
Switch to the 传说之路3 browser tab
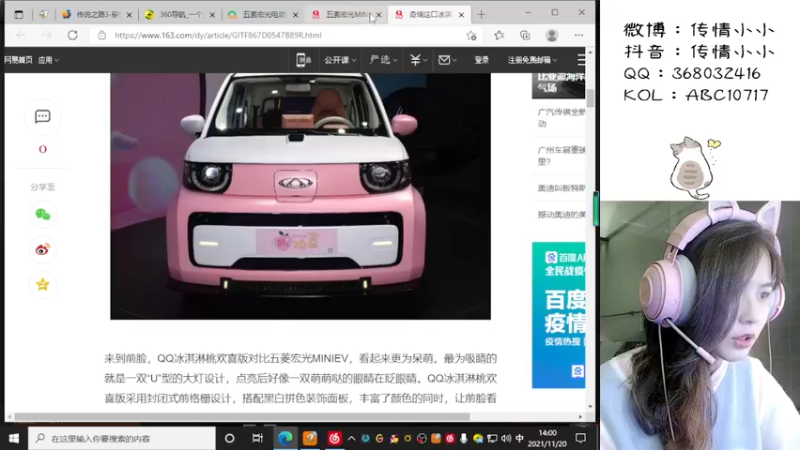(x=97, y=14)
